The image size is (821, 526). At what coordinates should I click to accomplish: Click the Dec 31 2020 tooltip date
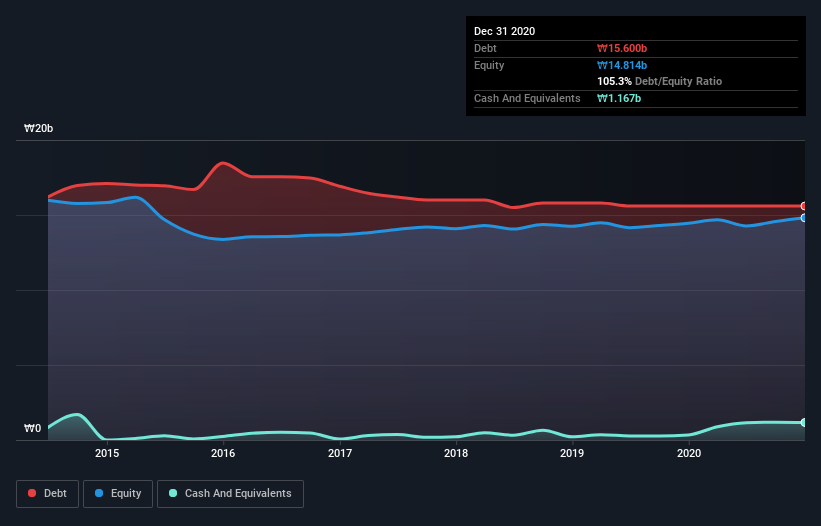[504, 31]
